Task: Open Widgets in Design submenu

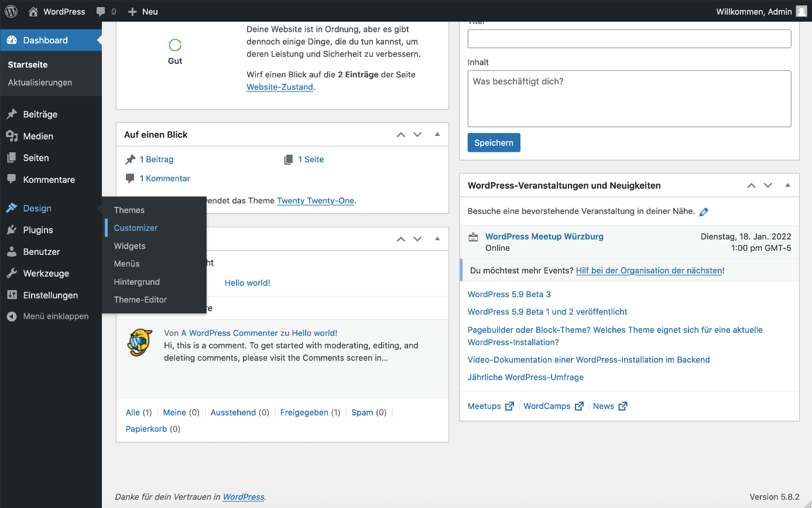Action: 130,246
